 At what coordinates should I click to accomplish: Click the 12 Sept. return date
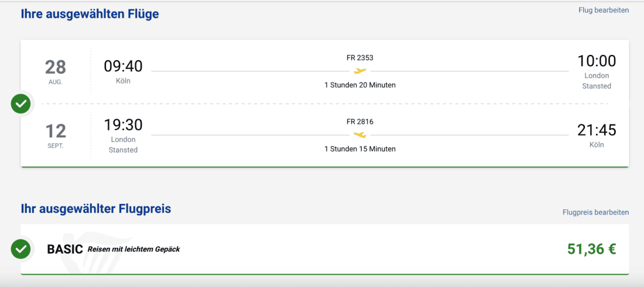pos(56,134)
